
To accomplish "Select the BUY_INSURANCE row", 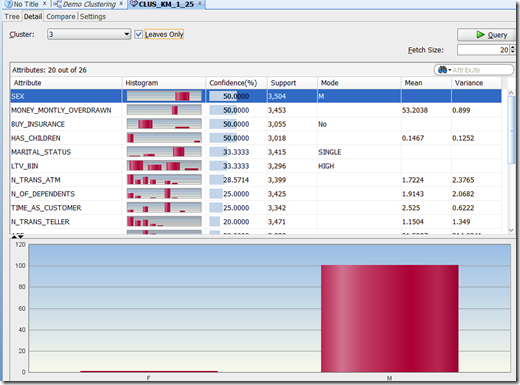I will click(256, 124).
